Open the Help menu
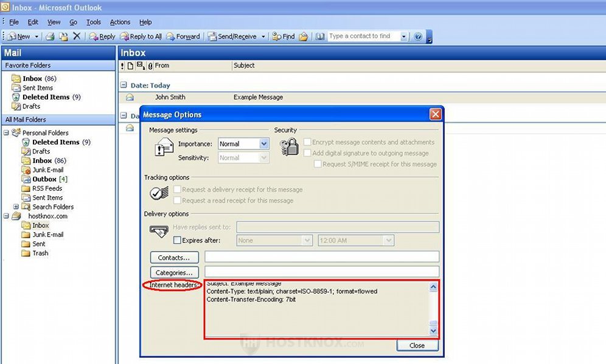Viewport: 606px width, 364px height. [145, 22]
